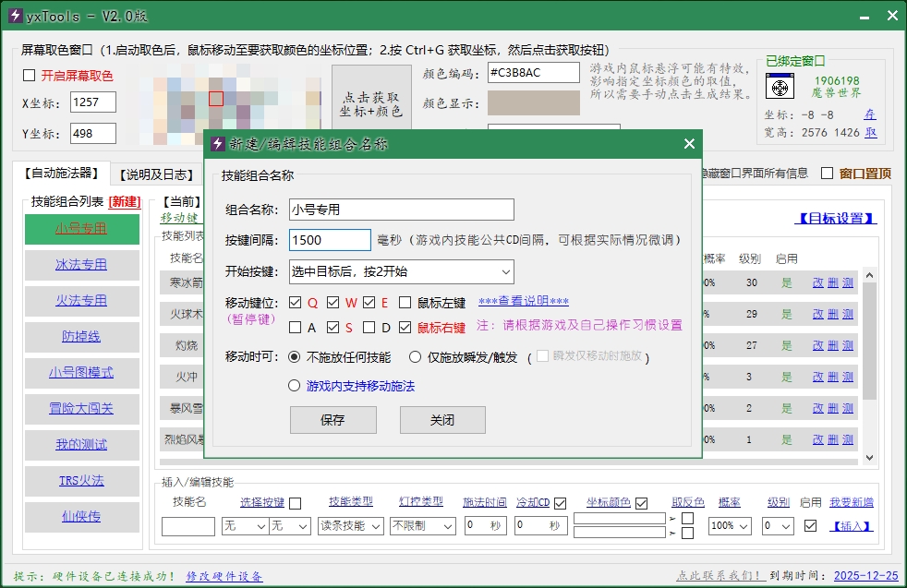Click the lightning icon in the dialog title bar

point(218,144)
